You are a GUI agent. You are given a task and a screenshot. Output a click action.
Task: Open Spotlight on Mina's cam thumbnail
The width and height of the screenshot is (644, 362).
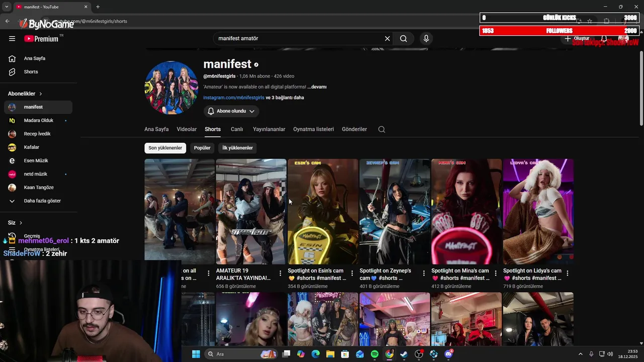(466, 212)
